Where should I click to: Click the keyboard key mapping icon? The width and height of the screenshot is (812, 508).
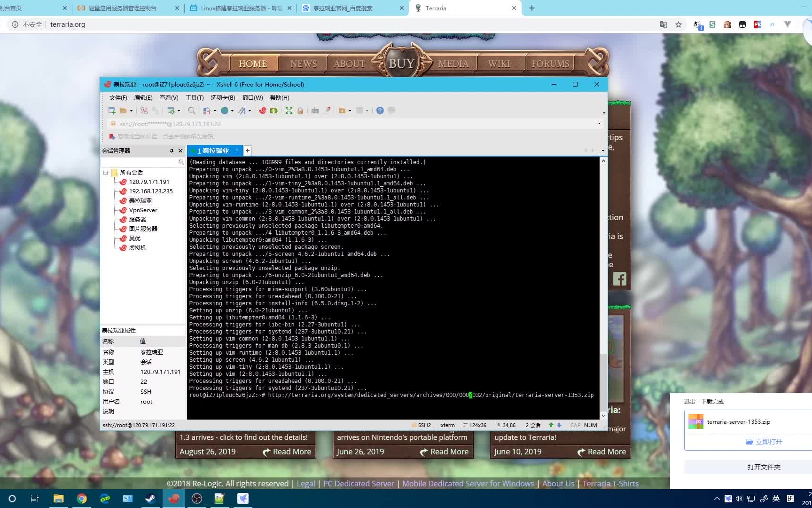coord(315,111)
